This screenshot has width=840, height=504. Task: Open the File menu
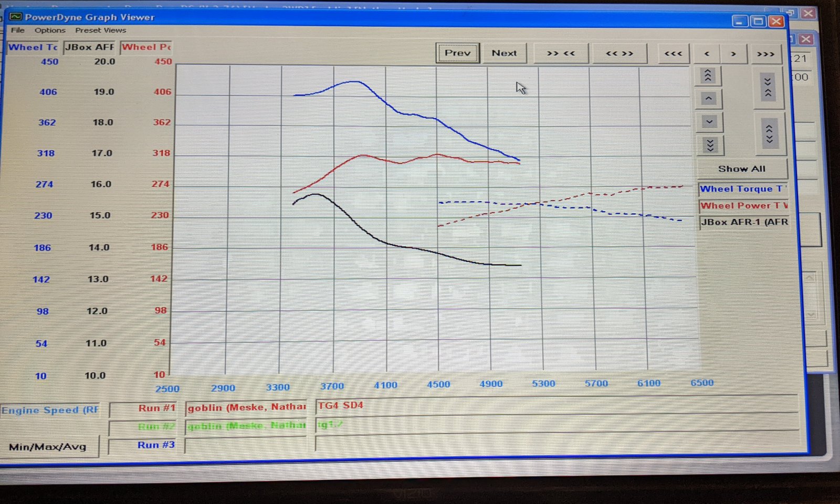18,30
